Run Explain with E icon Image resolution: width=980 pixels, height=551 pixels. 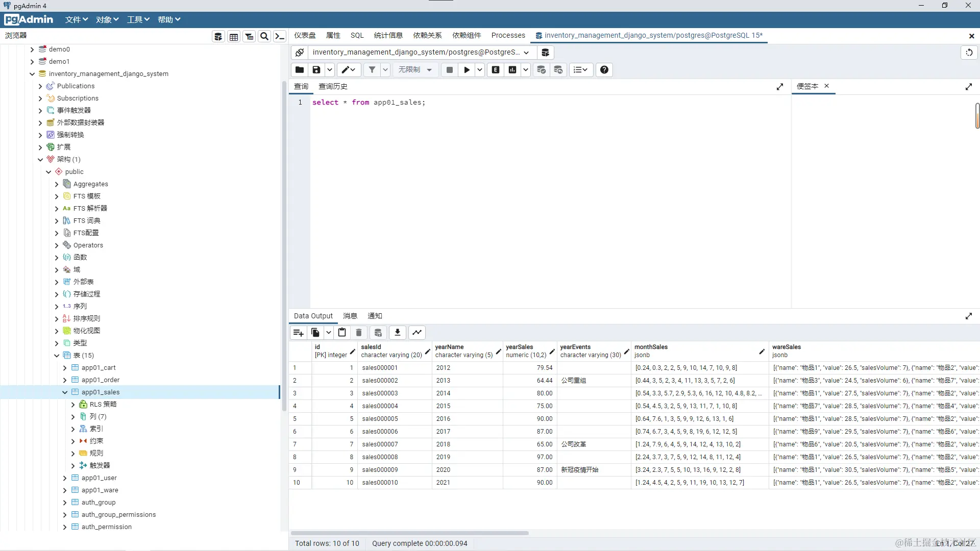496,70
